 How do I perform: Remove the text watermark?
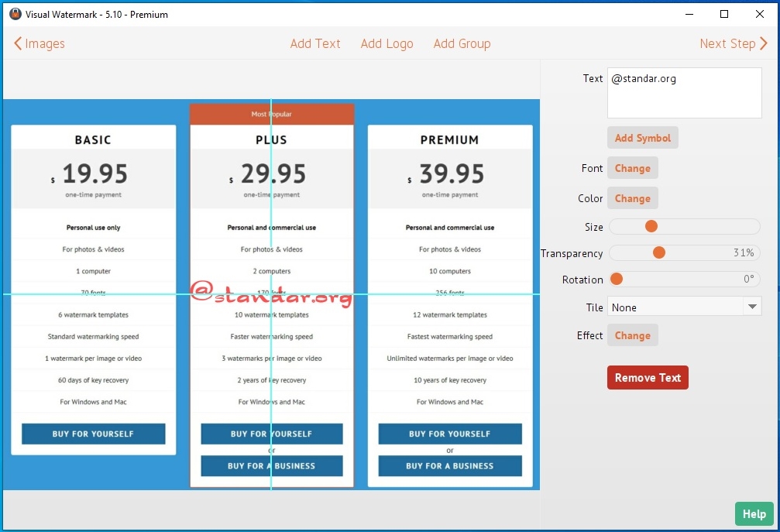point(648,378)
